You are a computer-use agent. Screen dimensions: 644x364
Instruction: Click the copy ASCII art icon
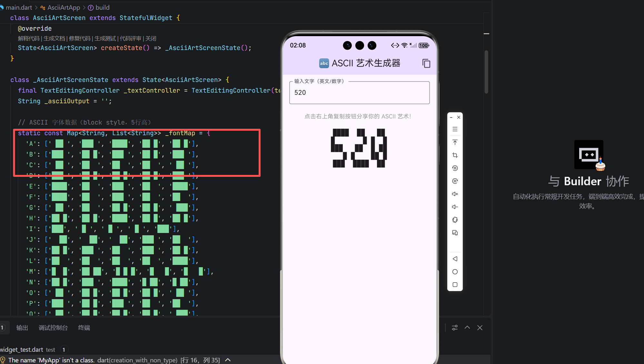(426, 63)
